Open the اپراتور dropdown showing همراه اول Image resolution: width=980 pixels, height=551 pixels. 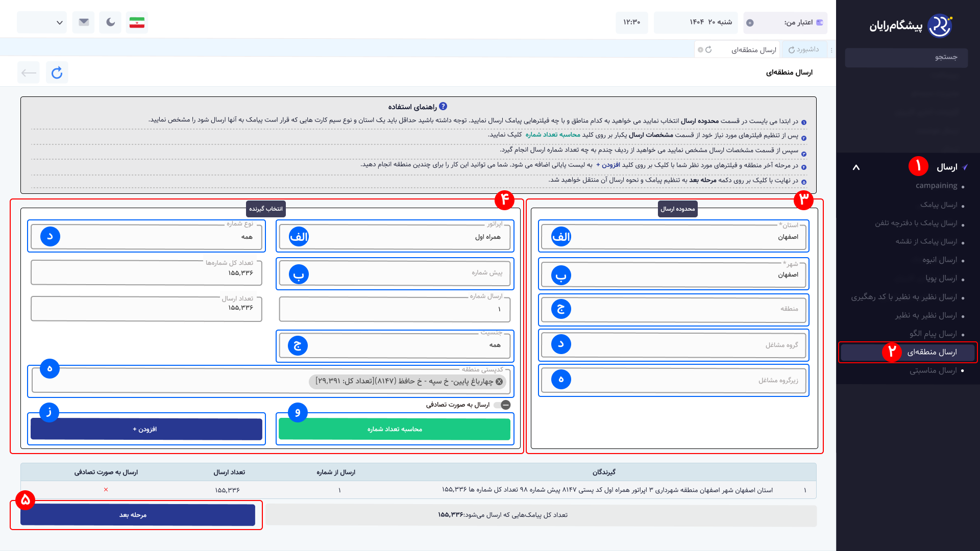click(395, 237)
